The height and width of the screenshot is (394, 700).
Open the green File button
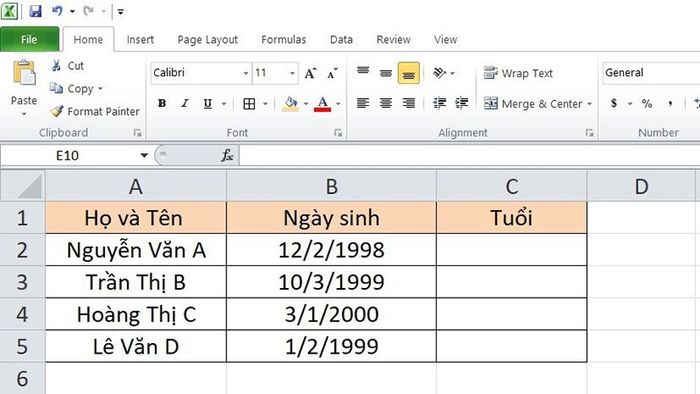pos(29,39)
